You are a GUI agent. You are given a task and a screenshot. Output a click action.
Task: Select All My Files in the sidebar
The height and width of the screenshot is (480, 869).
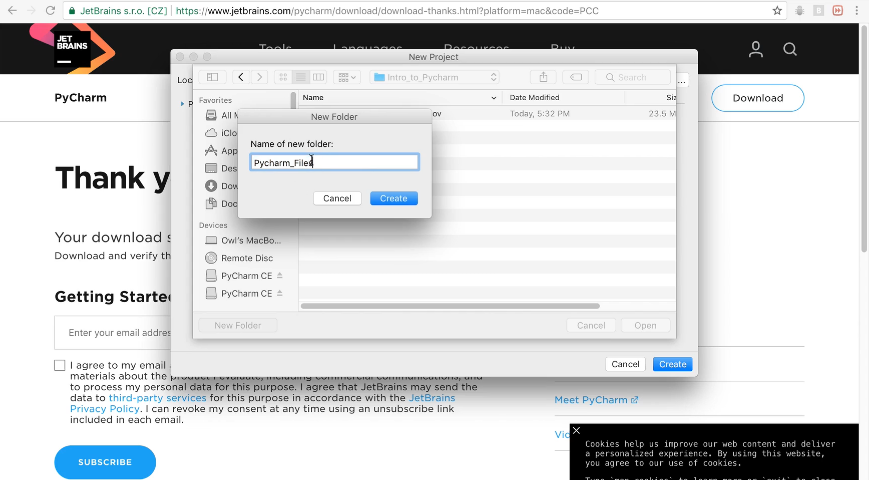(x=221, y=115)
